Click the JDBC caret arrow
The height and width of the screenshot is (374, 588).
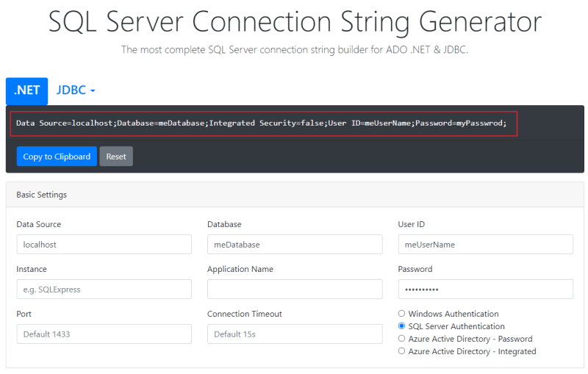pyautogui.click(x=93, y=90)
